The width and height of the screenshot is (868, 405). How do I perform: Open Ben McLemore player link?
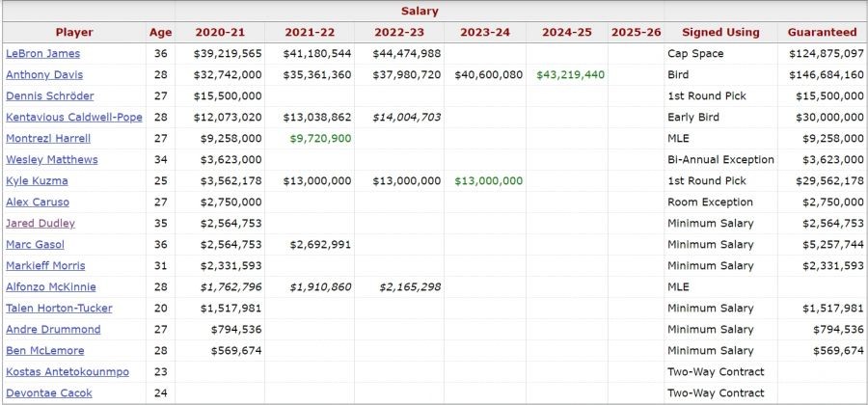(44, 350)
